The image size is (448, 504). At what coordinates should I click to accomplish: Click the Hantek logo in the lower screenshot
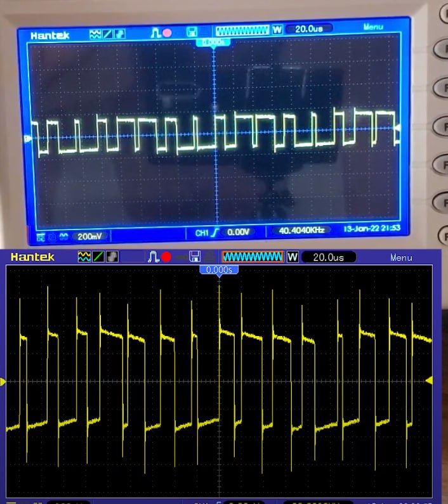(32, 257)
